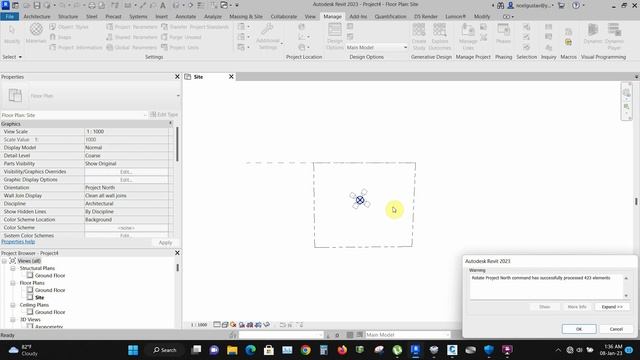Close the Project Browser panel
This screenshot has width=640, height=360.
coord(177,253)
